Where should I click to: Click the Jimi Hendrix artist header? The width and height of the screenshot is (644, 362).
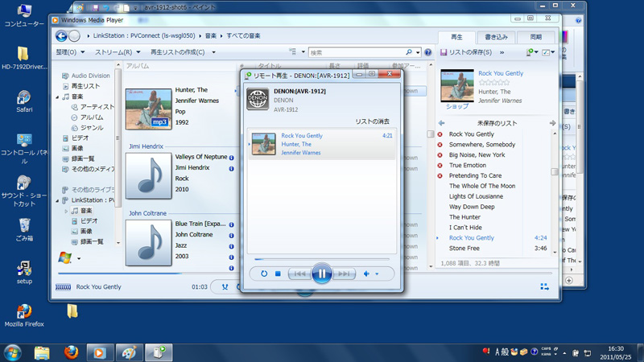click(146, 146)
